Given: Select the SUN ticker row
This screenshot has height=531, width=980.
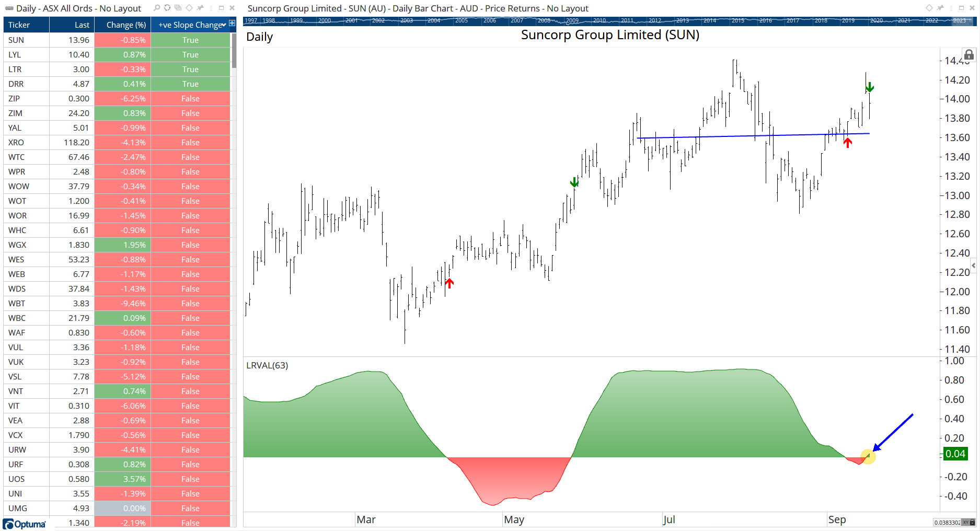Looking at the screenshot, I should click(117, 40).
